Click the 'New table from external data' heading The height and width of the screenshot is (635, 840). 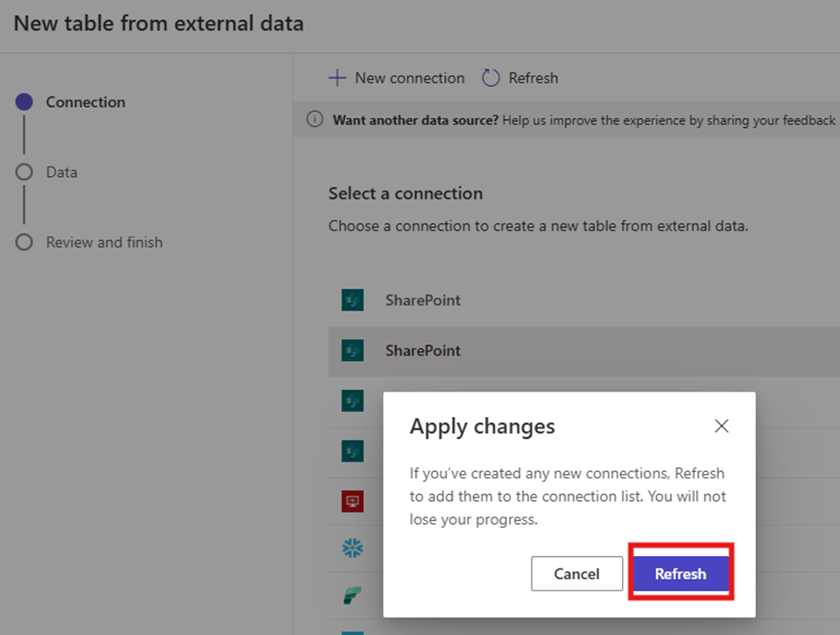[x=159, y=24]
